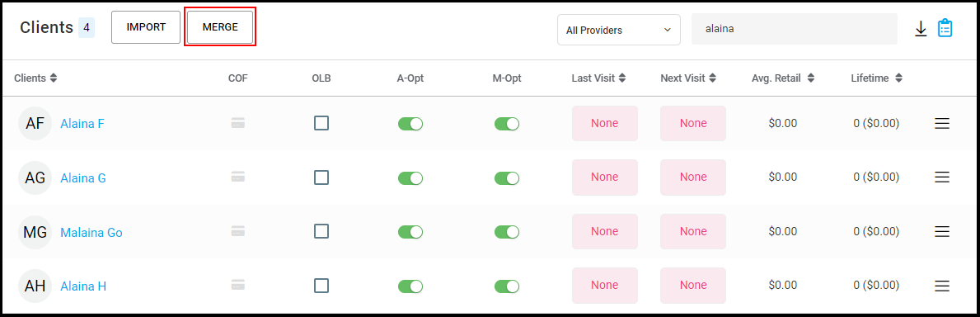Check the OLB box for Alaina F
980x317 pixels.
click(321, 124)
